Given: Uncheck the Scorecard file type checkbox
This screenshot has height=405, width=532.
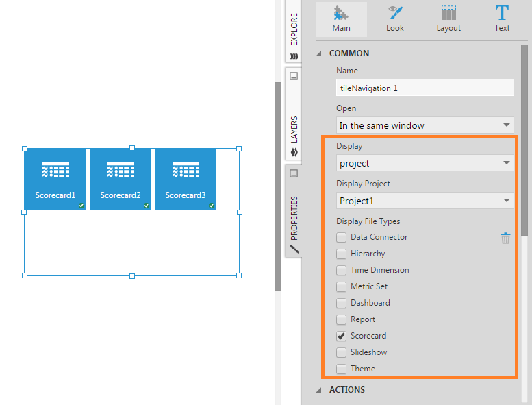Looking at the screenshot, I should (341, 336).
